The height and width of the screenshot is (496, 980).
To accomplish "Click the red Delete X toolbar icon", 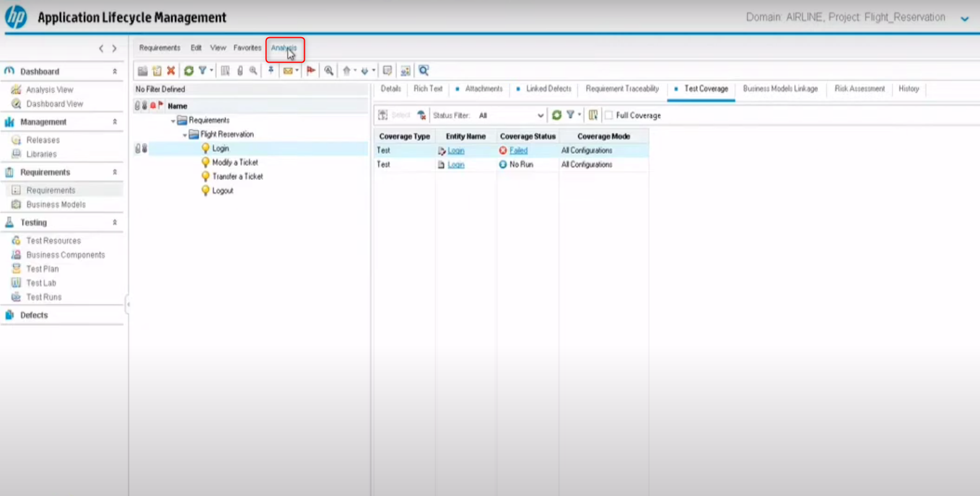I will pos(171,71).
